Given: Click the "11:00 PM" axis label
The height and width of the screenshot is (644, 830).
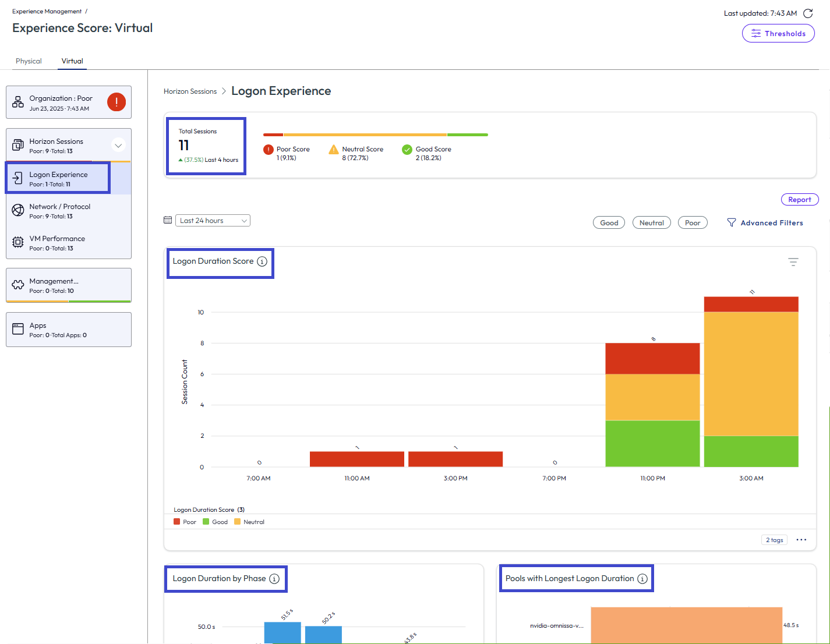Looking at the screenshot, I should click(652, 479).
